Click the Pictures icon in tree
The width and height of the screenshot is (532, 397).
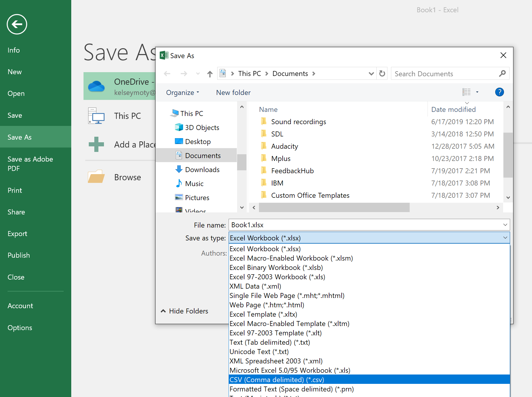(179, 197)
